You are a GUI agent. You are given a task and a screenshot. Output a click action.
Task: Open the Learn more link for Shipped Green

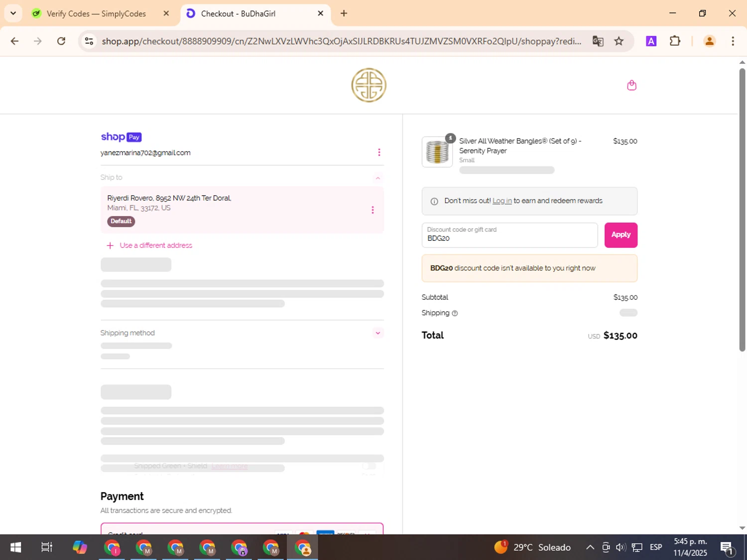(x=230, y=466)
